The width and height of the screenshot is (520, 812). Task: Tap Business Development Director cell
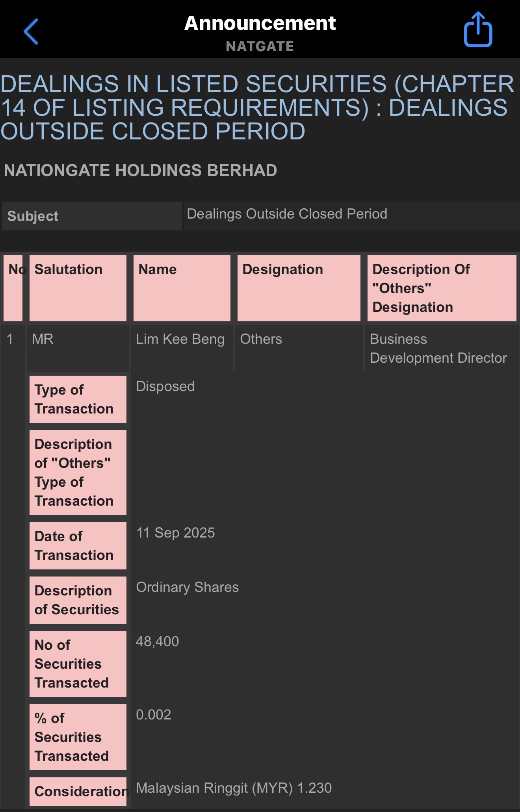click(x=438, y=349)
